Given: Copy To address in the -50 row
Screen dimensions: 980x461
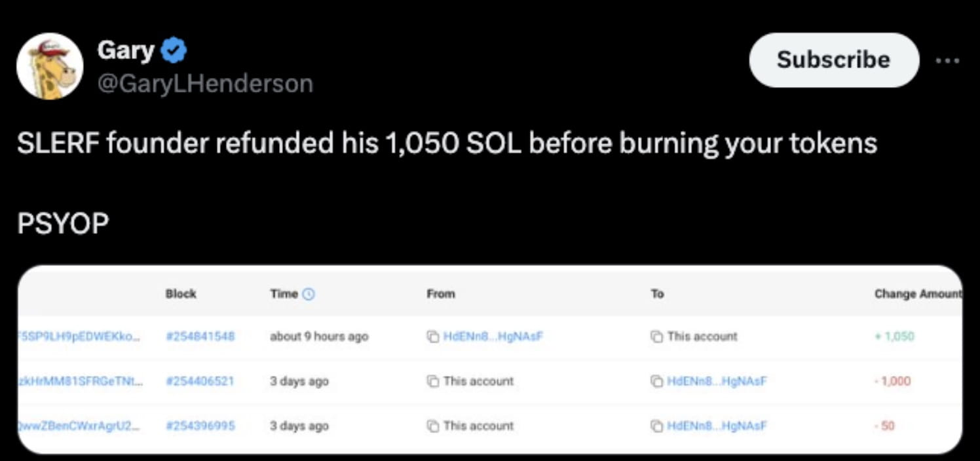Looking at the screenshot, I should [656, 426].
